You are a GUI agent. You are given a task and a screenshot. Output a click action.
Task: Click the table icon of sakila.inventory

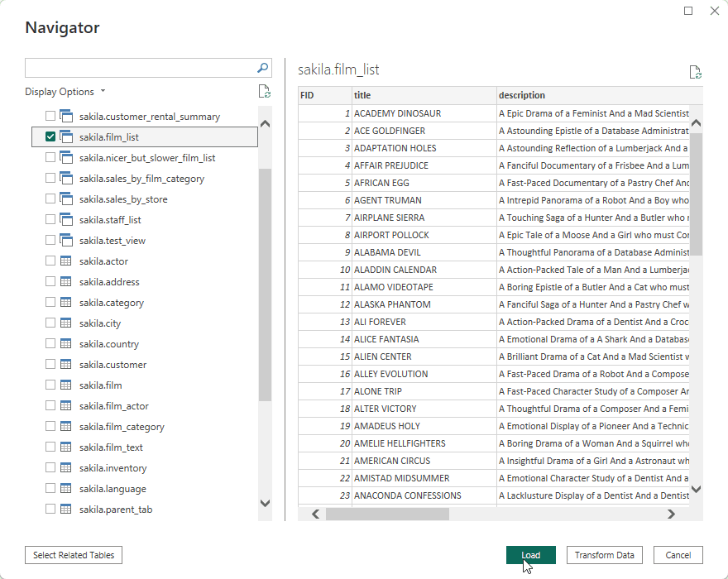pos(66,467)
